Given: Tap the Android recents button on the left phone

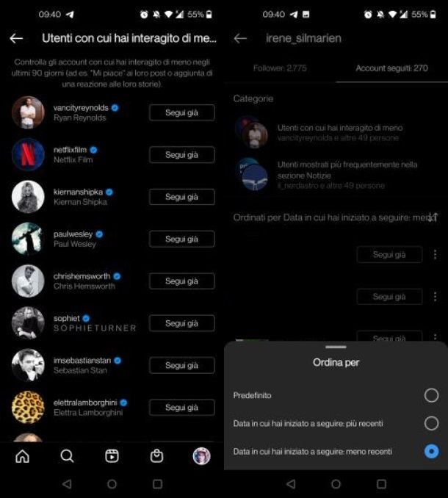Looking at the screenshot, I should 157,484.
